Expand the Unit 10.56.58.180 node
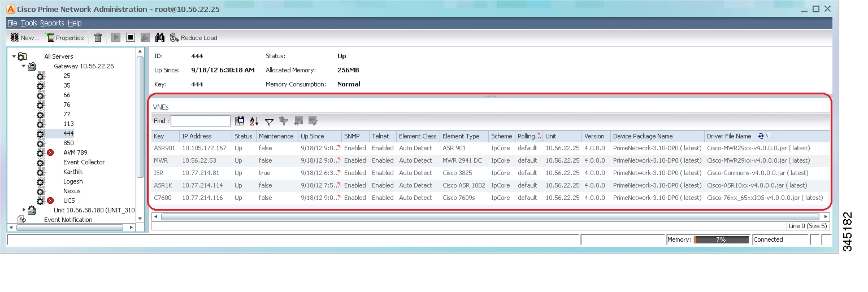The width and height of the screenshot is (868, 292). coord(24,210)
